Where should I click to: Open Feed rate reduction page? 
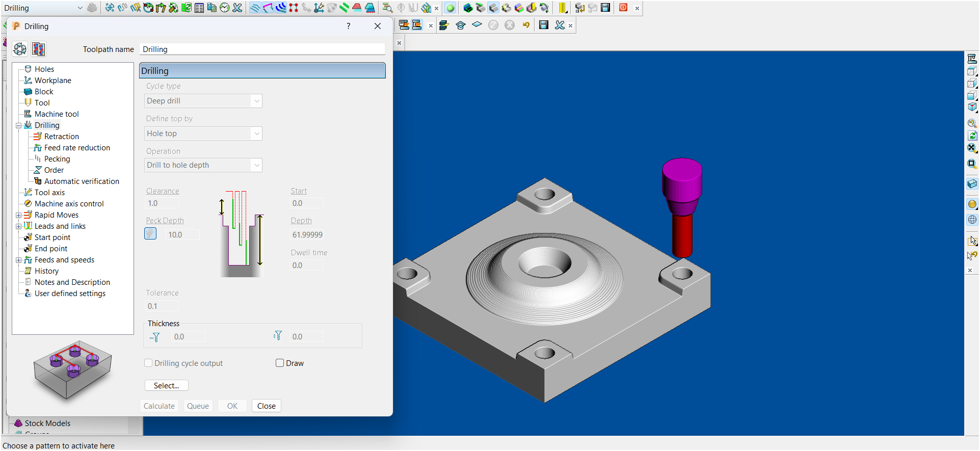tap(77, 148)
